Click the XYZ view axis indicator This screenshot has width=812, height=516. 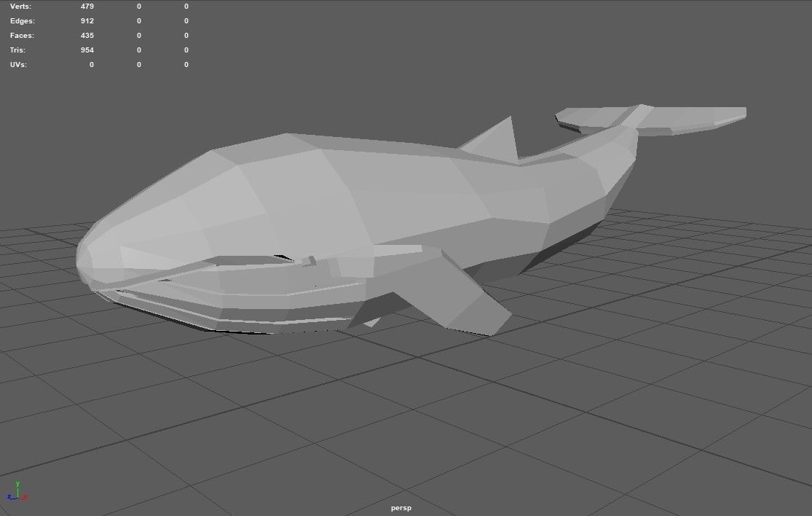(x=17, y=491)
